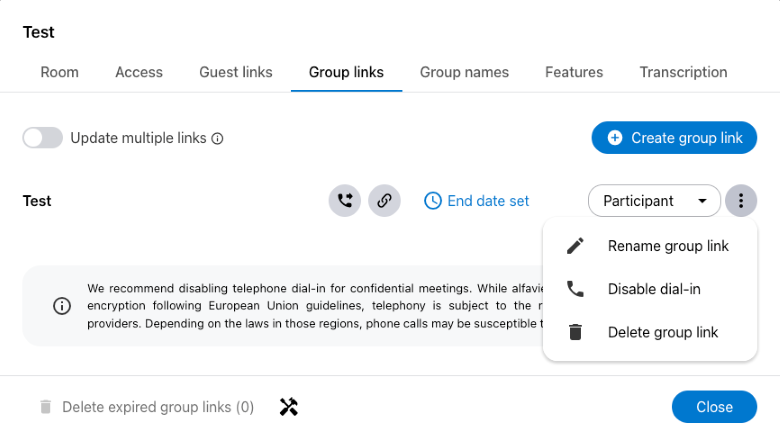Select Rename group link menu entry
This screenshot has height=433, width=780.
(668, 246)
